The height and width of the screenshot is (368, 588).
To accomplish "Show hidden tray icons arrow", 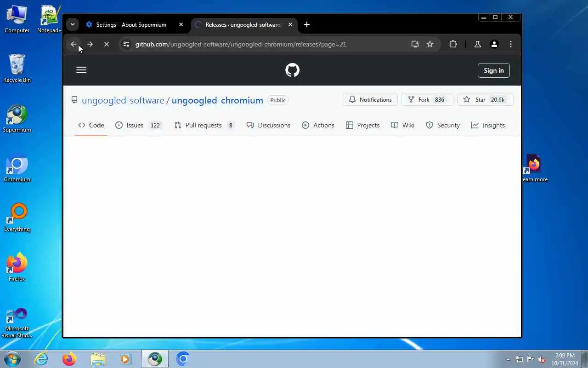I will [508, 359].
